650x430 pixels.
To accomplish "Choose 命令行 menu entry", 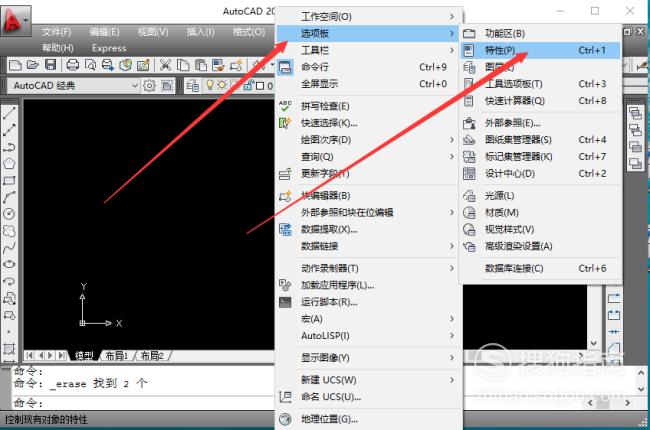I will click(x=369, y=67).
